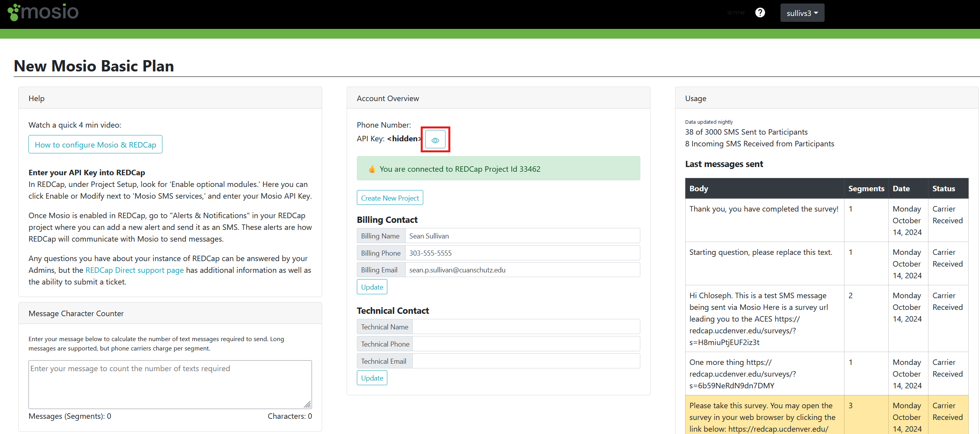The height and width of the screenshot is (434, 980).
Task: Select the 'One more thing' message body
Action: click(x=743, y=374)
